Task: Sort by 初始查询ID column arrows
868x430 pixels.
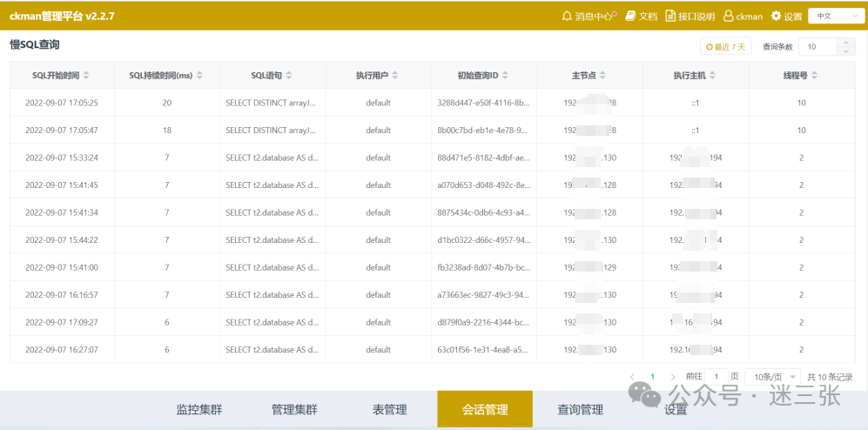Action: pos(505,75)
